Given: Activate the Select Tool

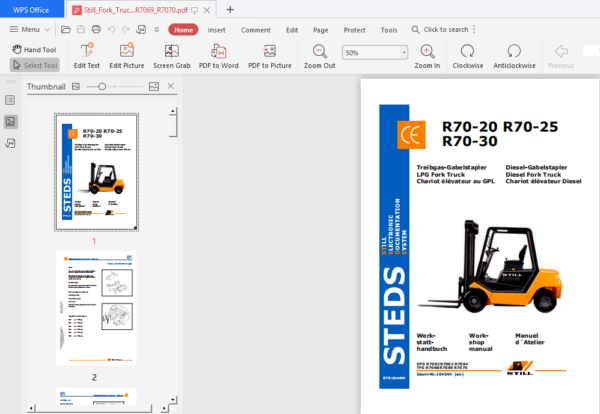Looking at the screenshot, I should point(35,65).
